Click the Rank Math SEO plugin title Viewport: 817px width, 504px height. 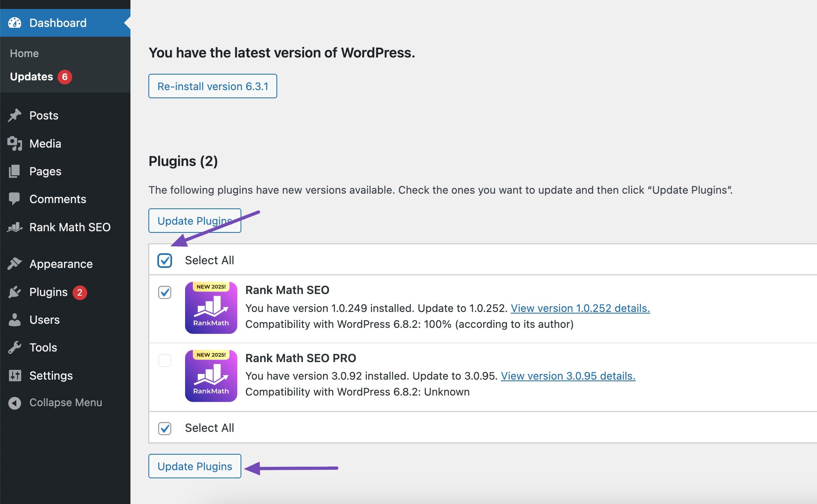(x=287, y=290)
